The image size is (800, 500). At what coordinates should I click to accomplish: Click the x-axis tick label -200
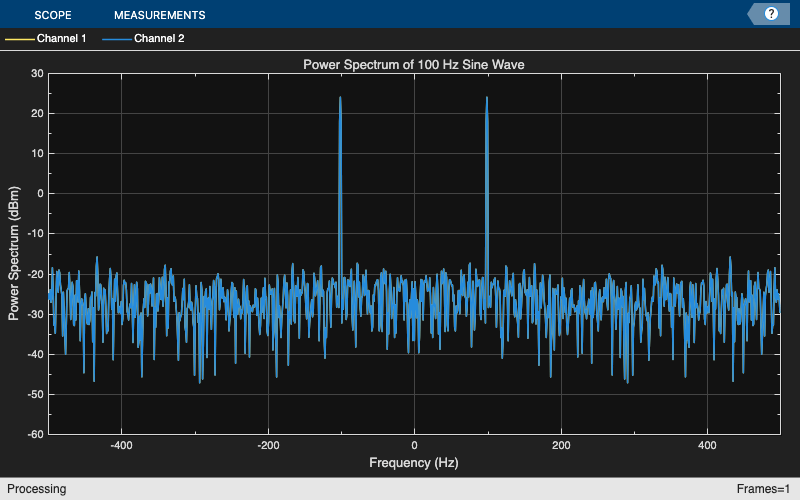(x=268, y=445)
